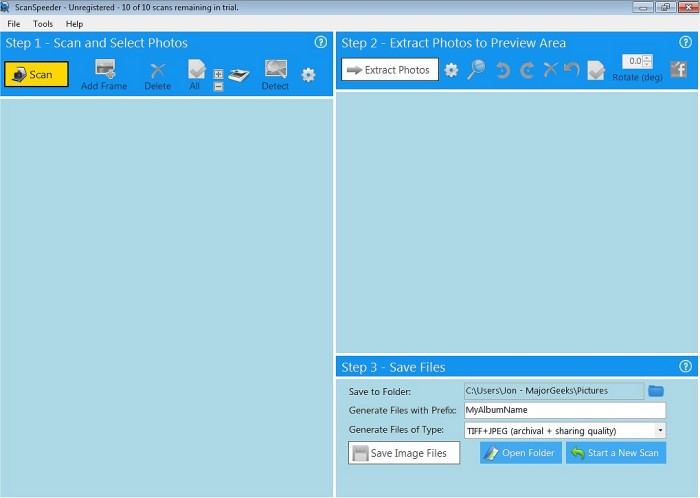Click Step 2 select-all checkmark page icon
700x498 pixels.
click(596, 71)
